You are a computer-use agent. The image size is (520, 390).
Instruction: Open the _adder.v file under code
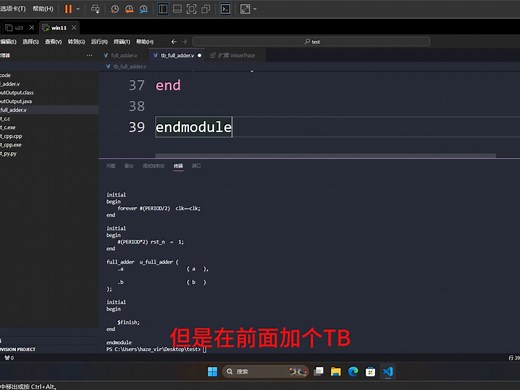coord(10,84)
